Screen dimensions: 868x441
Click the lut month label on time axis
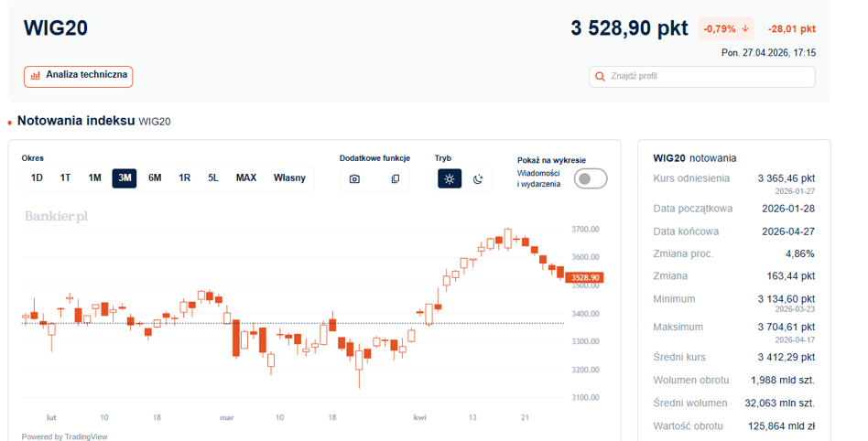[x=51, y=418]
